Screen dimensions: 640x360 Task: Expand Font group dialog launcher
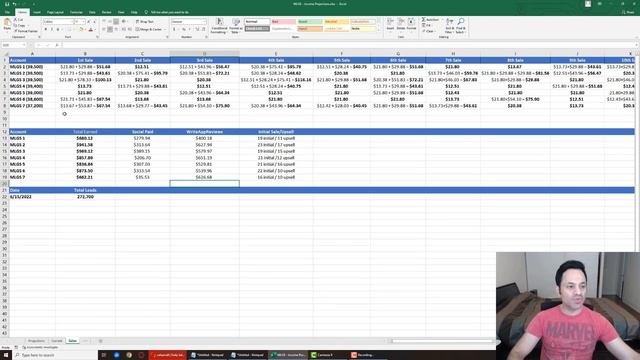(97, 37)
